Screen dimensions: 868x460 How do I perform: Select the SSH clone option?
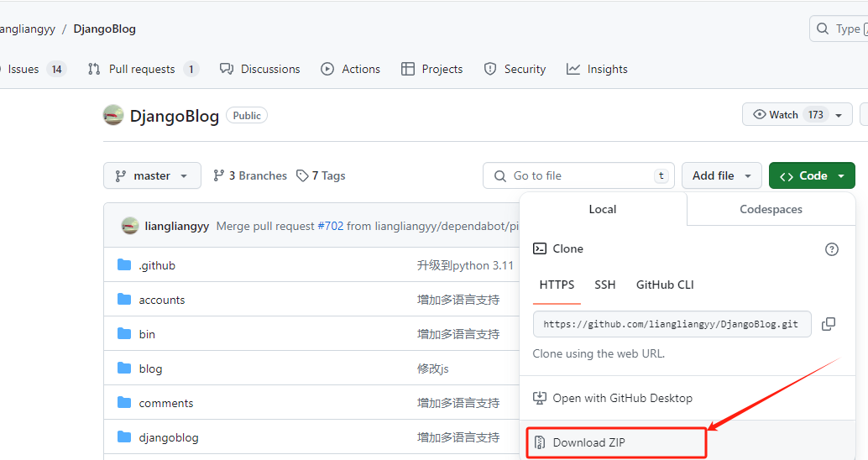pos(604,285)
